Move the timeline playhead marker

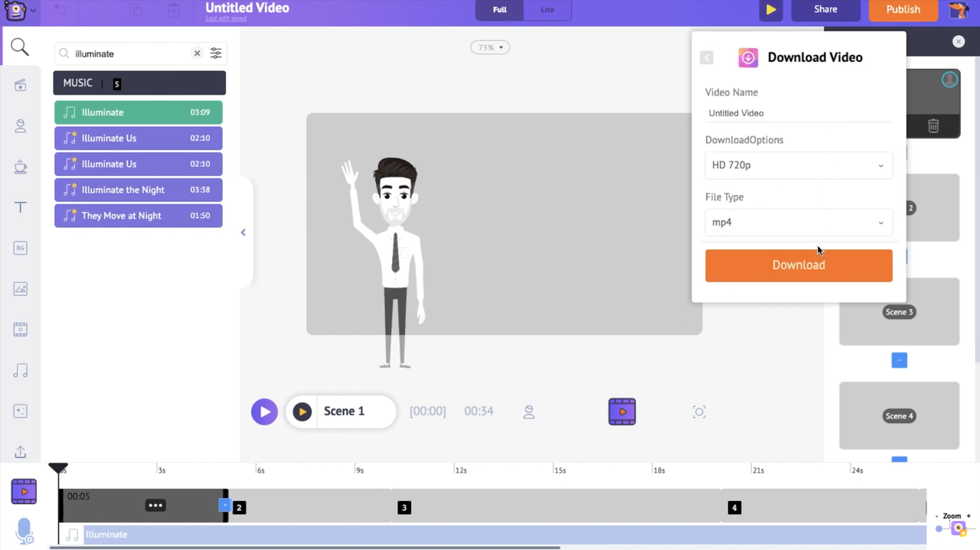pos(58,468)
